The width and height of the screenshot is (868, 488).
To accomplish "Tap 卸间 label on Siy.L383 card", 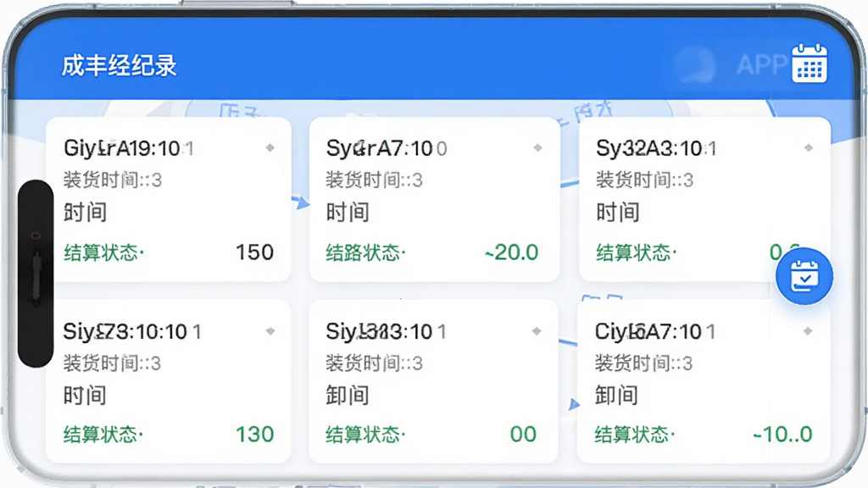I will 347,396.
